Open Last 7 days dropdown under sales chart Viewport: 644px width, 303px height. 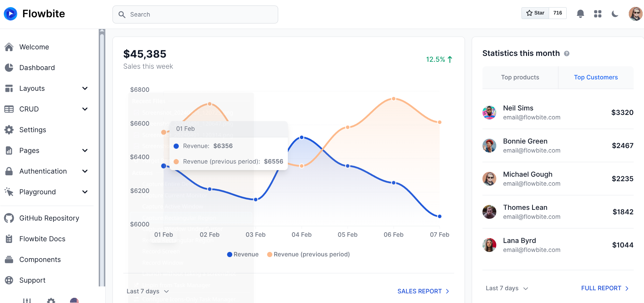coord(148,291)
